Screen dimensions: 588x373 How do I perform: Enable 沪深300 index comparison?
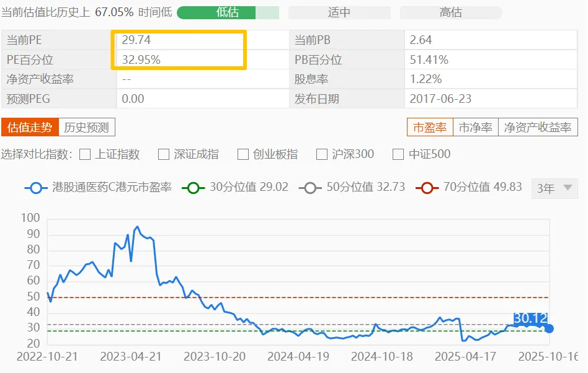tap(322, 154)
